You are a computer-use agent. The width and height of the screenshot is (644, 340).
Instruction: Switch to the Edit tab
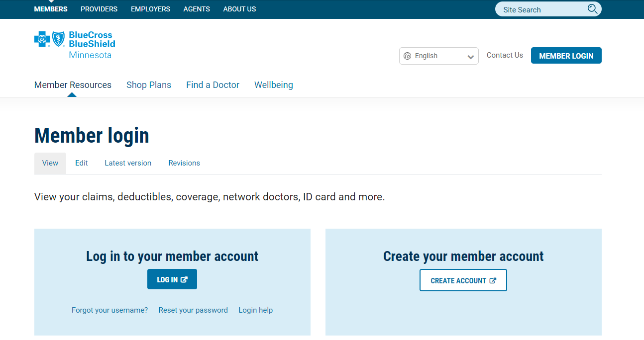(x=82, y=163)
